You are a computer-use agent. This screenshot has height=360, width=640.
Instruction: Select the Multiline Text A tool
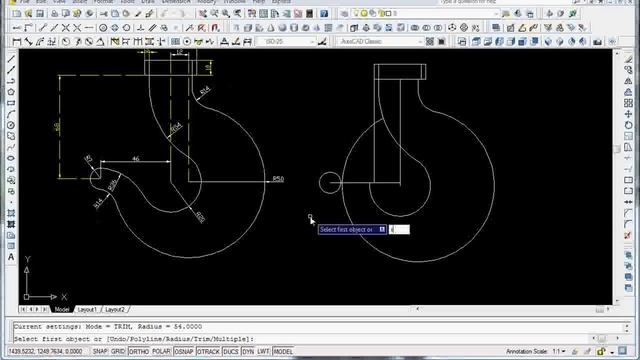[x=11, y=257]
